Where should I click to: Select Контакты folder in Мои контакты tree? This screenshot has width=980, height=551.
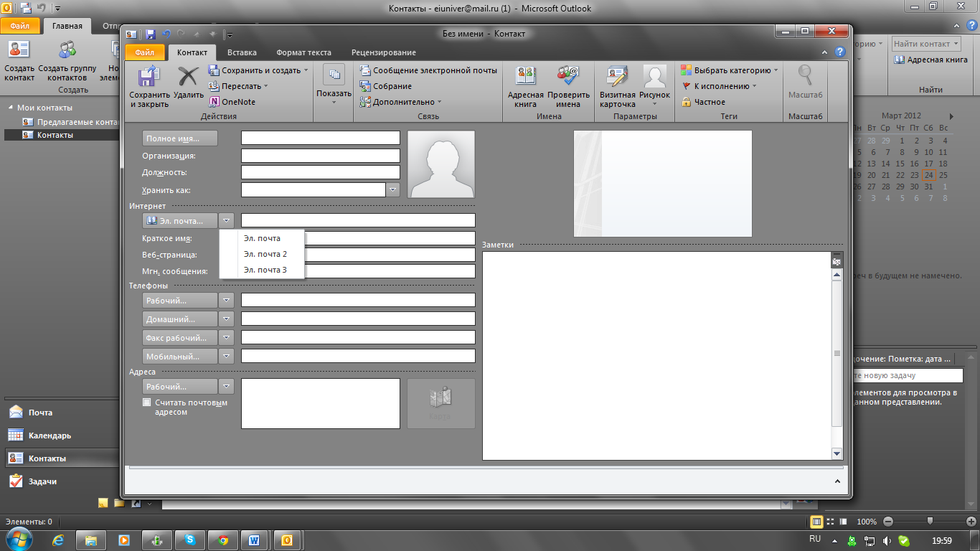pos(55,135)
